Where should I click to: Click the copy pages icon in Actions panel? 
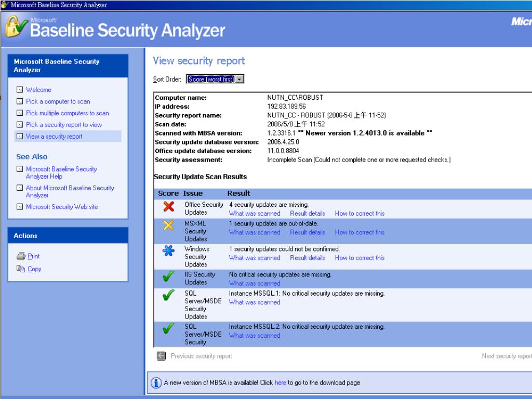21,269
